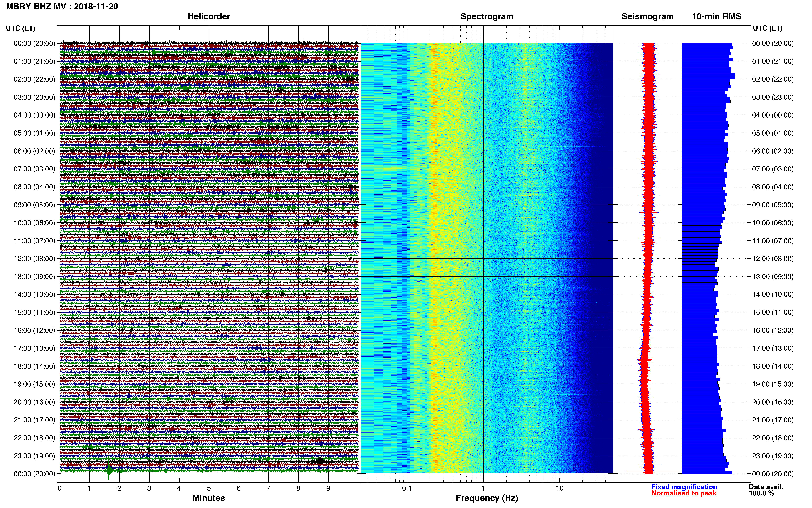Click minute tick label '7' on helicorder
Image resolution: width=812 pixels, height=508 pixels.
point(269,488)
